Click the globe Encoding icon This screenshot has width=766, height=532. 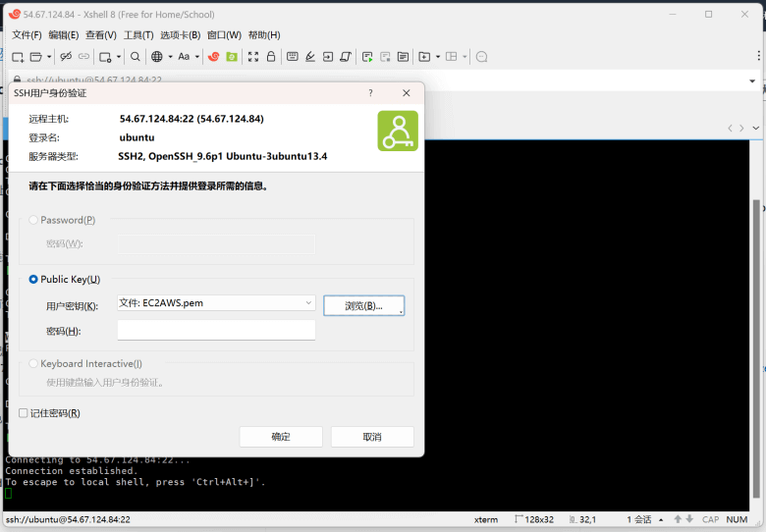(157, 57)
